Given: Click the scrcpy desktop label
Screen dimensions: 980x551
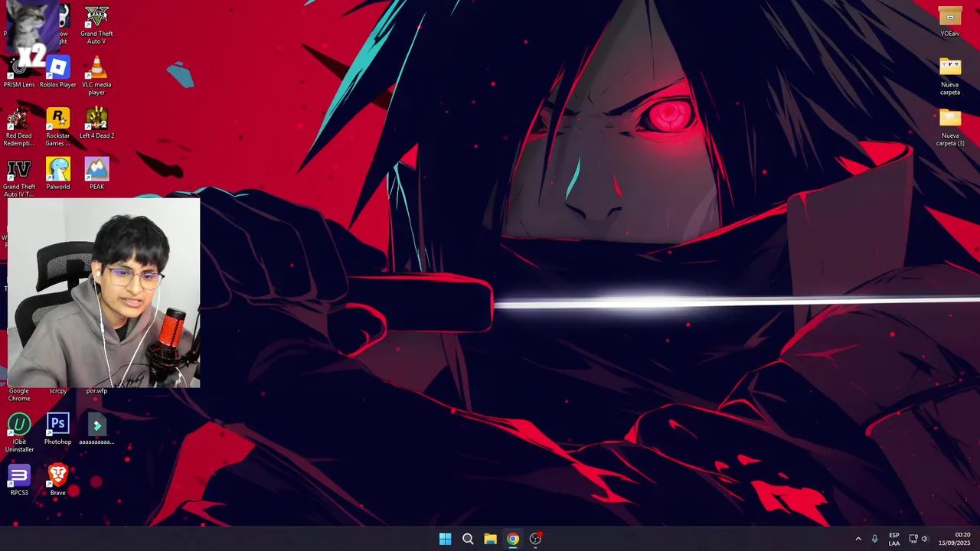Looking at the screenshot, I should [57, 391].
